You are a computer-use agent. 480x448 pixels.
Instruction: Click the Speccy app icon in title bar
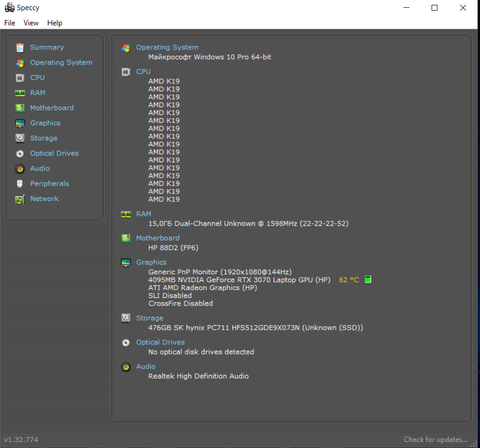click(x=10, y=8)
